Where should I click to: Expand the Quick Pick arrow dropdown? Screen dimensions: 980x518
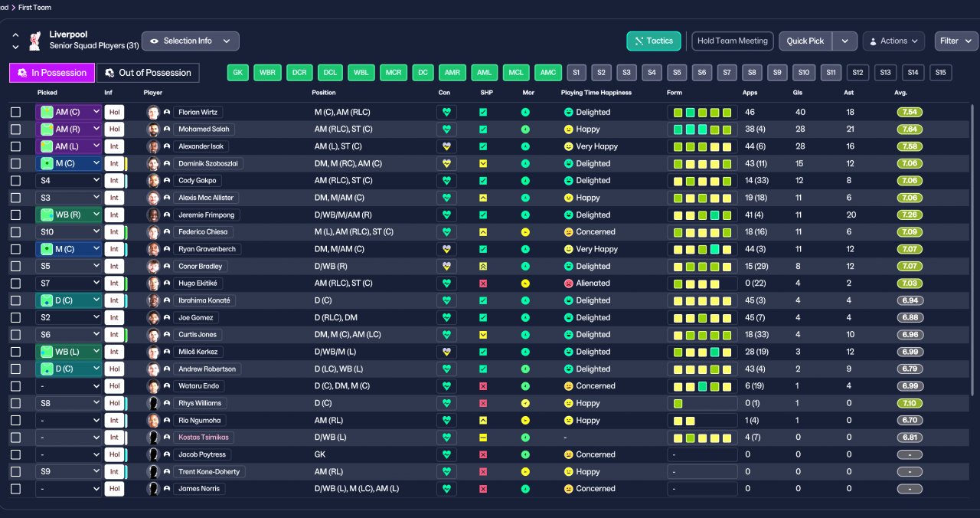[x=844, y=41]
